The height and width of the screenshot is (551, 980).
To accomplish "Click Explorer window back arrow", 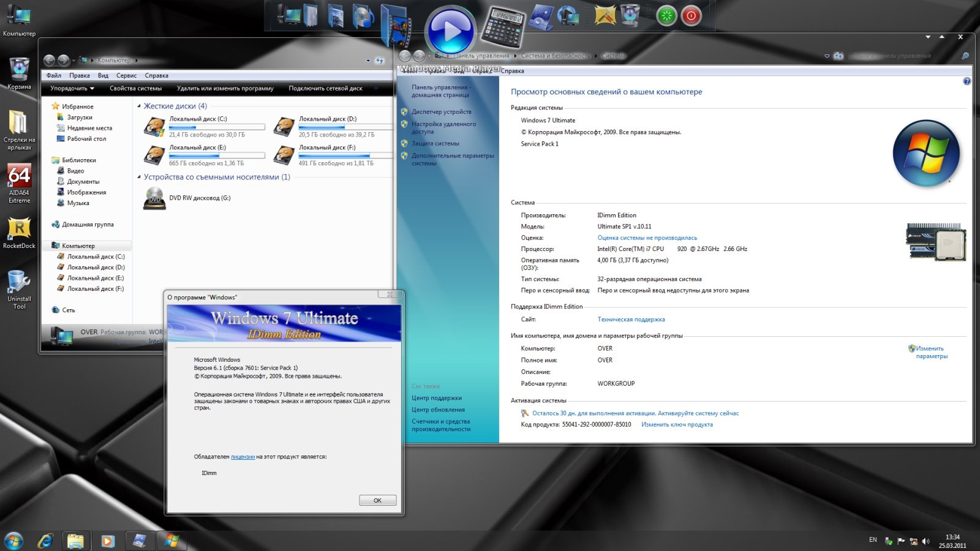I will click(50, 60).
